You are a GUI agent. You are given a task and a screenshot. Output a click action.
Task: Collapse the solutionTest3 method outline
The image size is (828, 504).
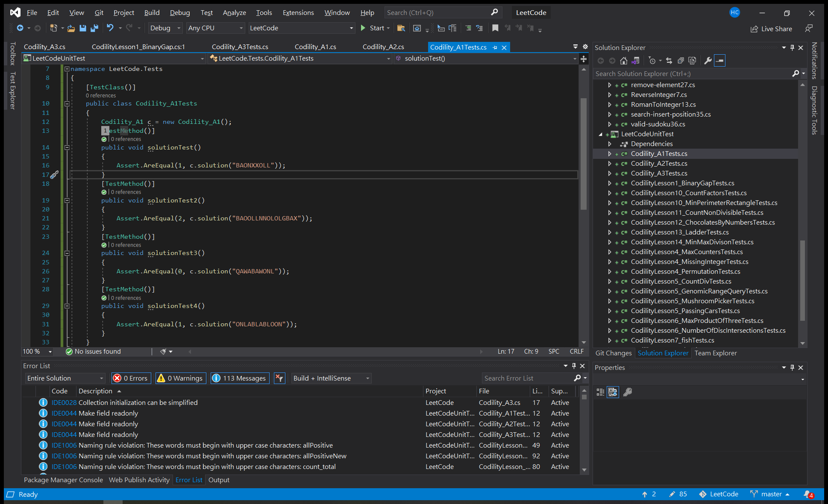67,253
